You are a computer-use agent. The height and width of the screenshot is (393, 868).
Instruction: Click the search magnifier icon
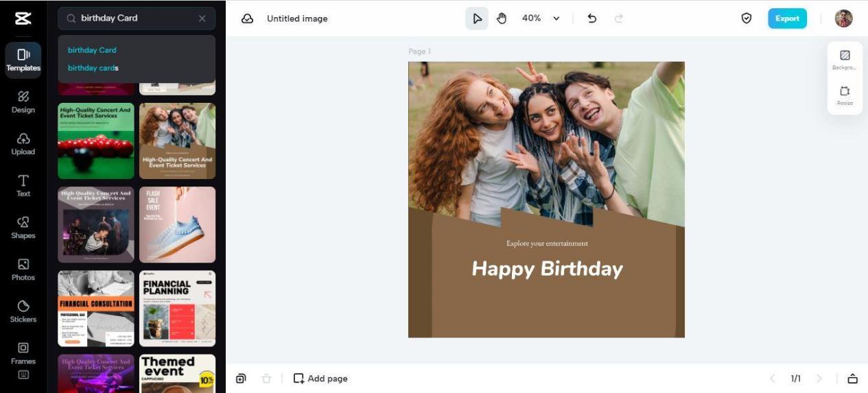click(x=71, y=19)
